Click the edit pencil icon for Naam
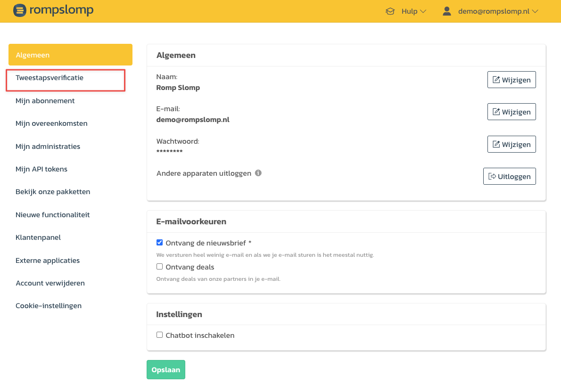Viewport: 561px width, 392px height. 496,80
